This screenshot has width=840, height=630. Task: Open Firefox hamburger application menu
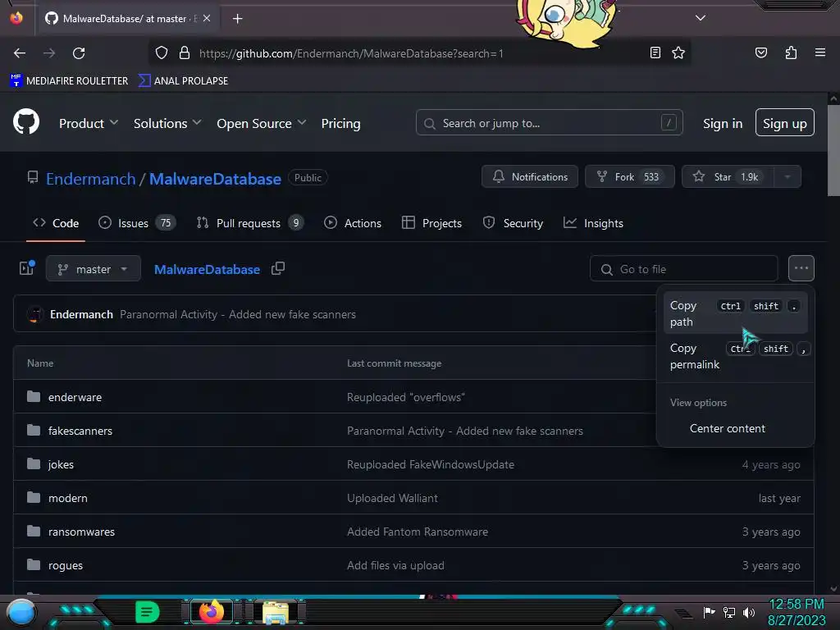coord(819,52)
